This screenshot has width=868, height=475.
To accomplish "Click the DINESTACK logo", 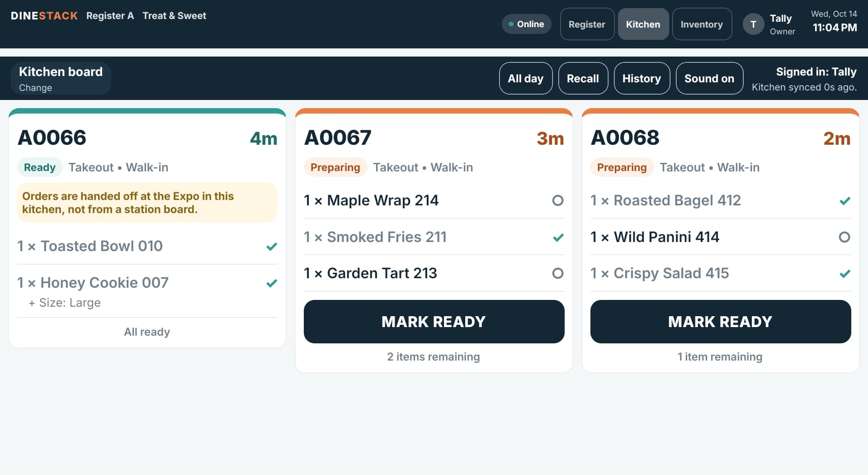I will pyautogui.click(x=44, y=16).
